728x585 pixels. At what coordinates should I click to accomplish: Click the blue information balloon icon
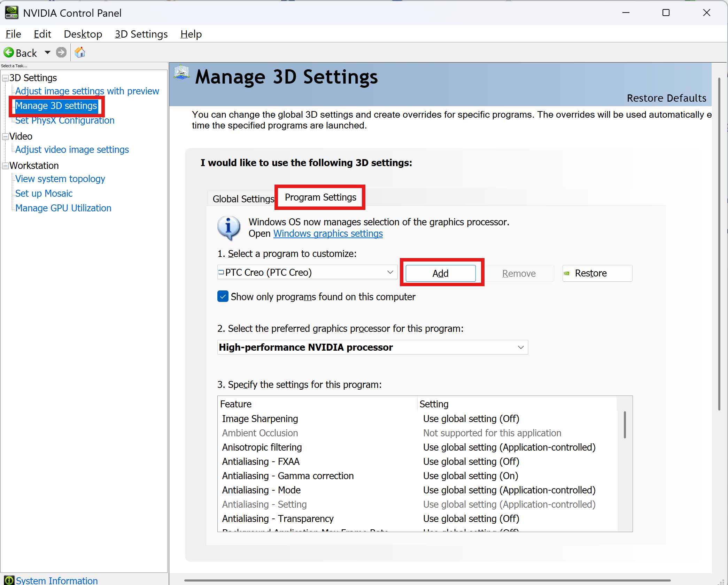(229, 228)
